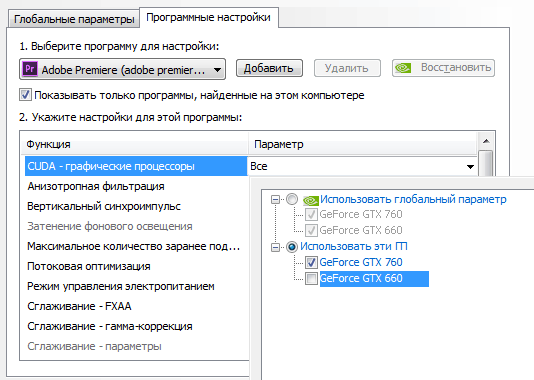534x380 pixels.
Task: Select Использовать глобальный параметр radio button
Action: pyautogui.click(x=292, y=199)
